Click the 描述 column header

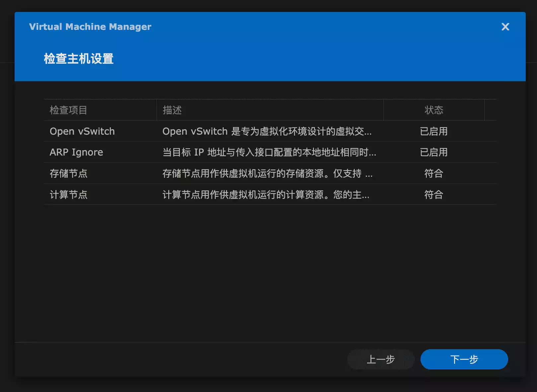pyautogui.click(x=172, y=110)
